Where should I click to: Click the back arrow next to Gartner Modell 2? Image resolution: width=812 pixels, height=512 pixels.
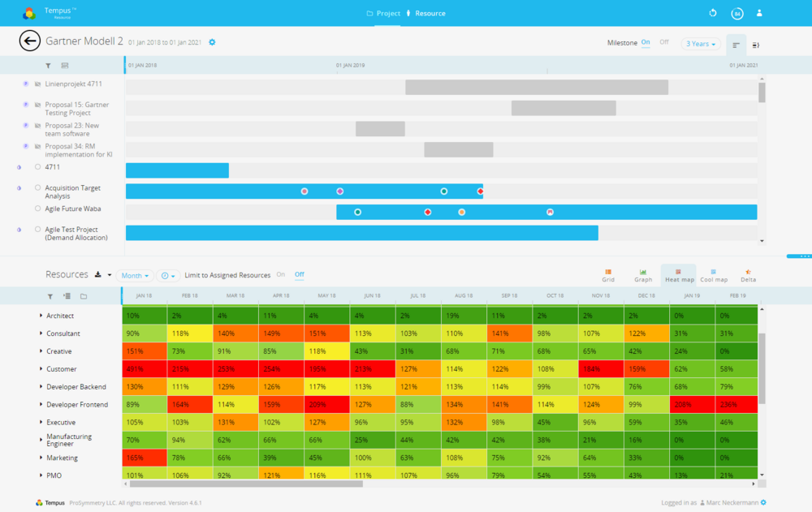(x=30, y=41)
